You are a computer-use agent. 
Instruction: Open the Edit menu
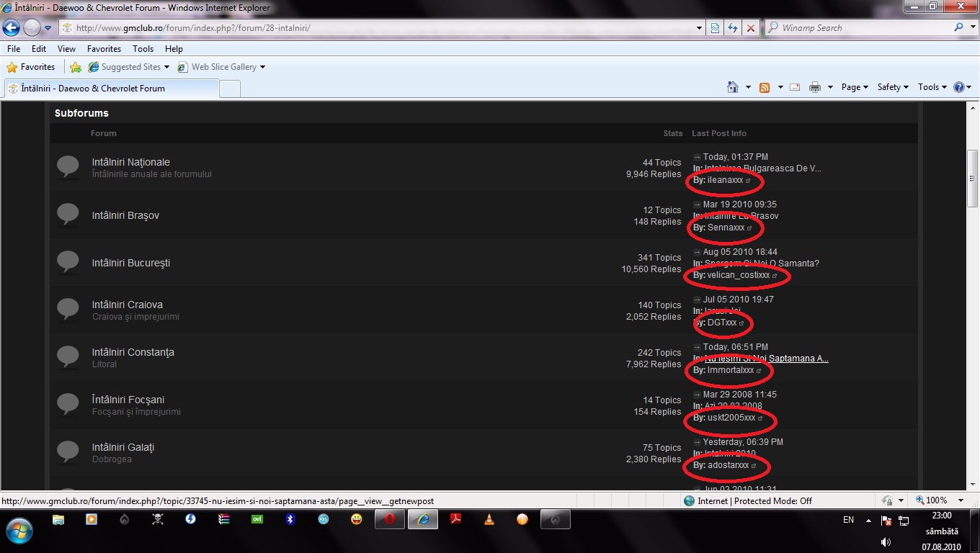click(x=39, y=49)
